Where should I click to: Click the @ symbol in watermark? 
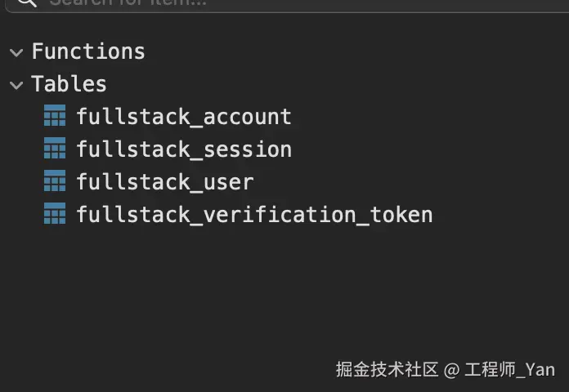[x=451, y=370]
